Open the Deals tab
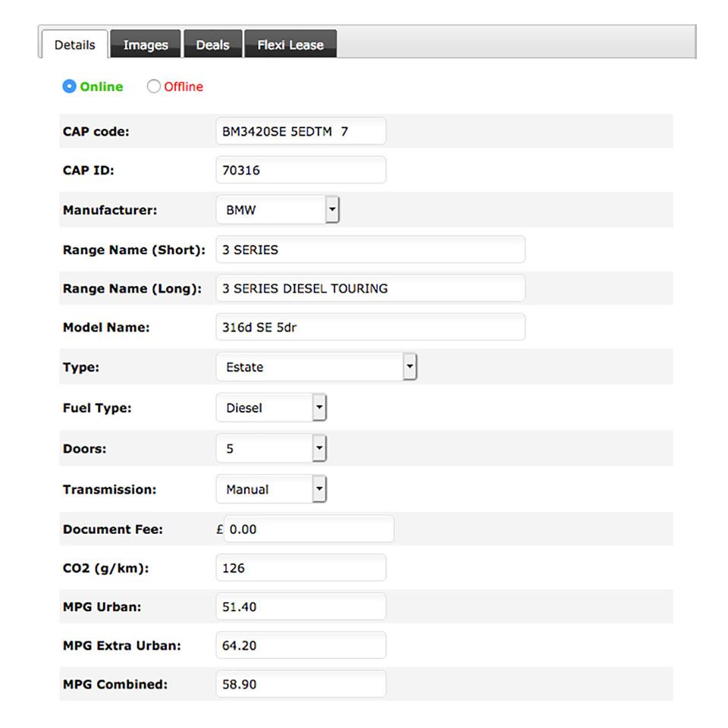This screenshot has width=728, height=728. tap(212, 45)
